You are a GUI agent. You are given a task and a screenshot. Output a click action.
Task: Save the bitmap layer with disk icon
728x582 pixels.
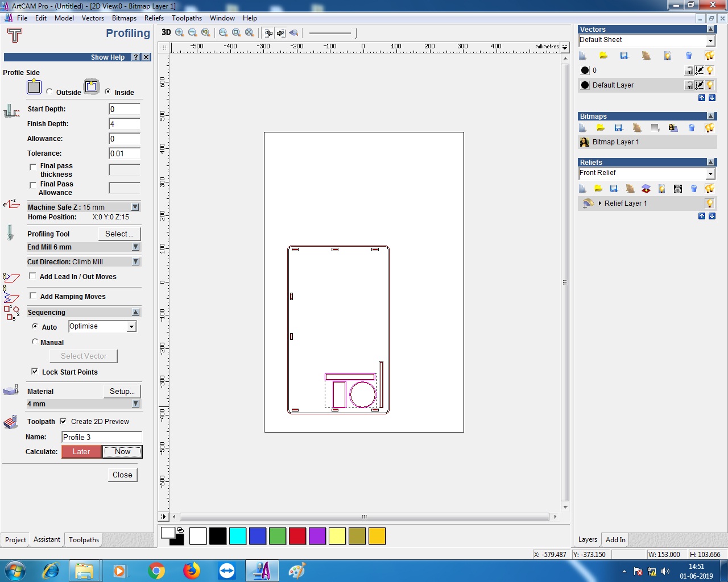619,128
